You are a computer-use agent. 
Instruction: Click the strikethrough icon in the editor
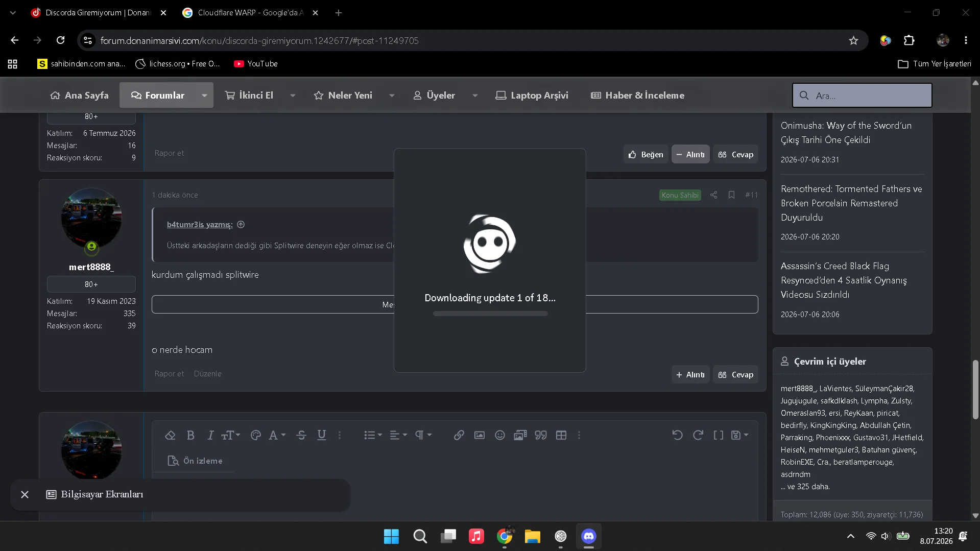[301, 435]
